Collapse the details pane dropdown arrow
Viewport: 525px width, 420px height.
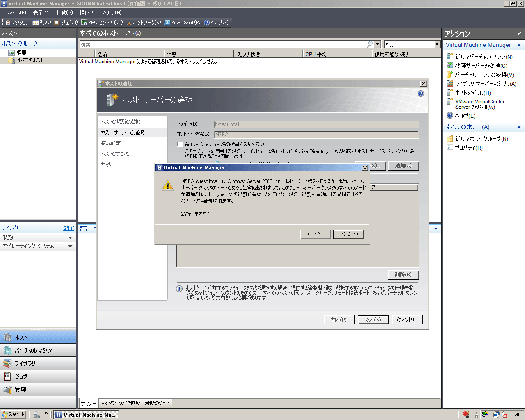(436, 228)
